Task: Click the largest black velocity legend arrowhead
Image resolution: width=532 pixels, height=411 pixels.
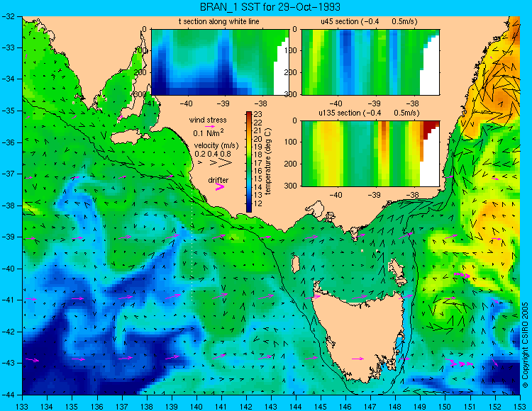Action: tap(226, 163)
